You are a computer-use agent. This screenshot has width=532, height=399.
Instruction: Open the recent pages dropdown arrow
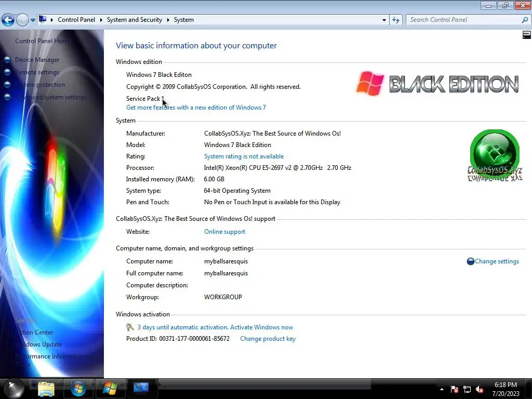(33, 20)
